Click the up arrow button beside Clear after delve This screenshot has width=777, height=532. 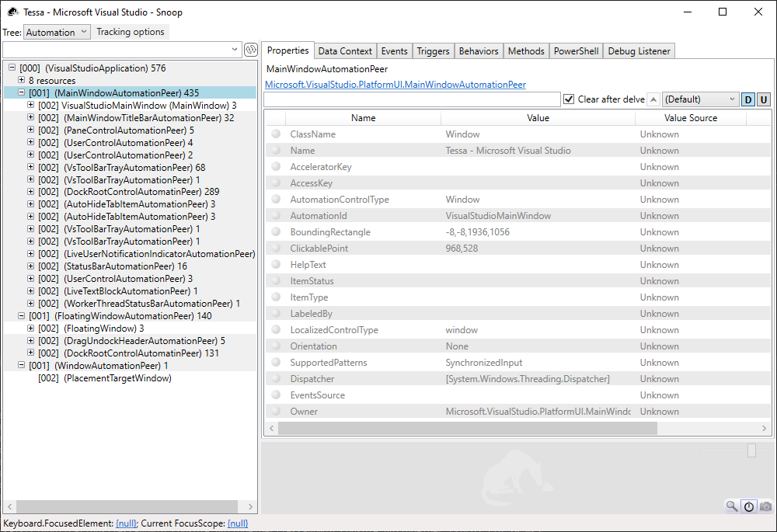(653, 99)
